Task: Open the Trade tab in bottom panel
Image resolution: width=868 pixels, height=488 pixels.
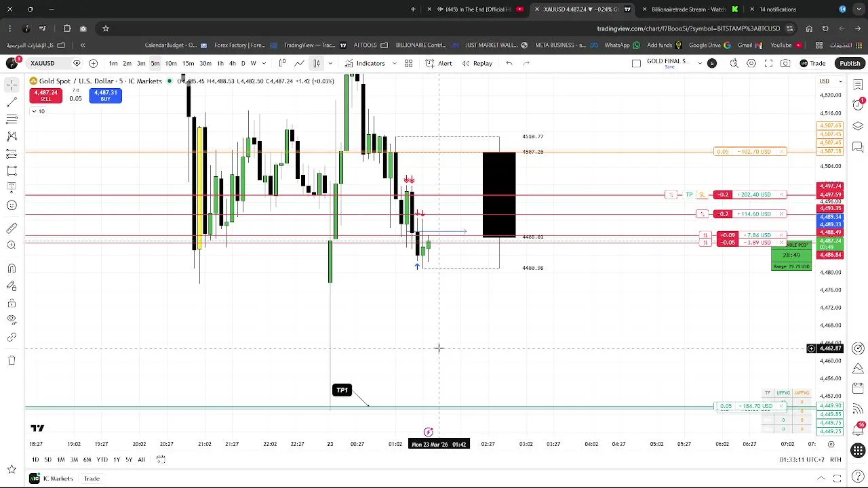Action: coord(92,479)
